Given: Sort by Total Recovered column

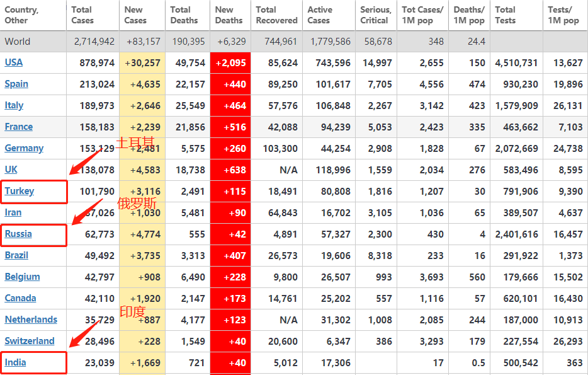Looking at the screenshot, I should point(276,15).
